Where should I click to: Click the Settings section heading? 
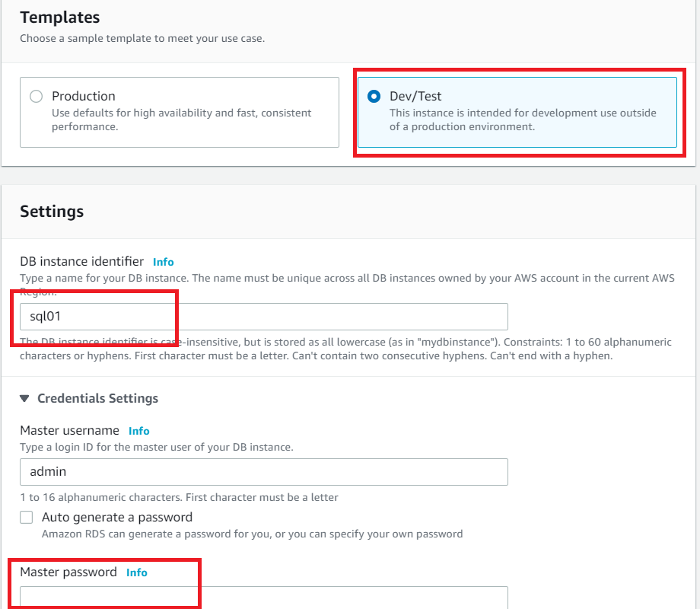tap(52, 212)
